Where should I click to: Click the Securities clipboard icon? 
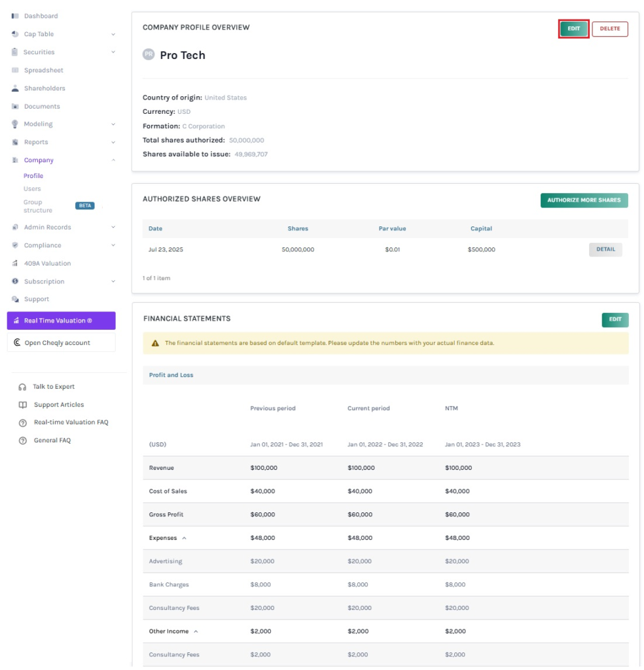point(15,52)
